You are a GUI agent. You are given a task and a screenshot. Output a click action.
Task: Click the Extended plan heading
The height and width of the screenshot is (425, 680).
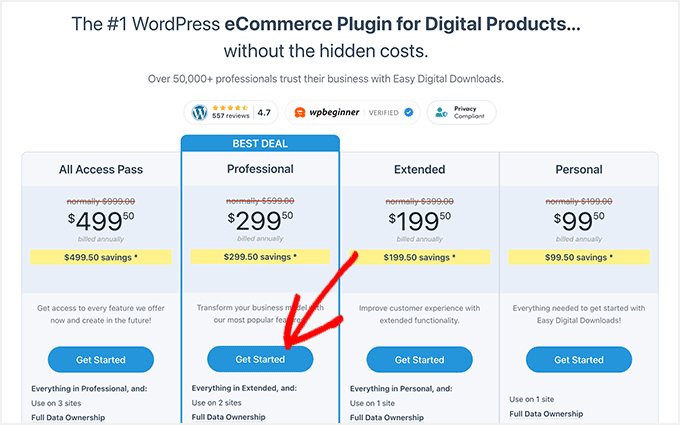419,170
